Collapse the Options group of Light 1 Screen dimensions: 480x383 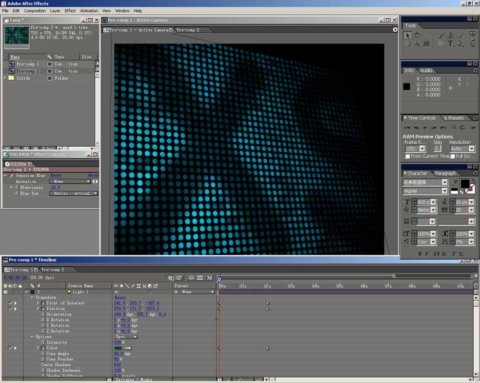[x=32, y=337]
